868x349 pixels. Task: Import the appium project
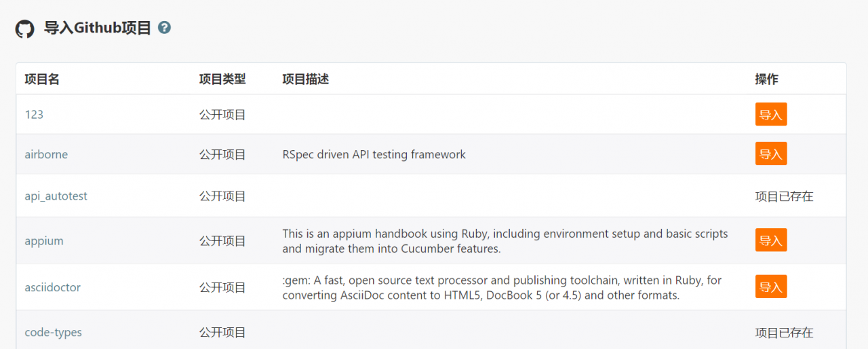[x=771, y=240]
